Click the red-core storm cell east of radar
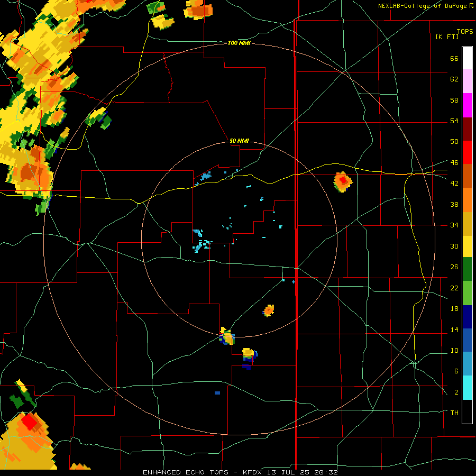The image size is (476, 476). click(343, 181)
